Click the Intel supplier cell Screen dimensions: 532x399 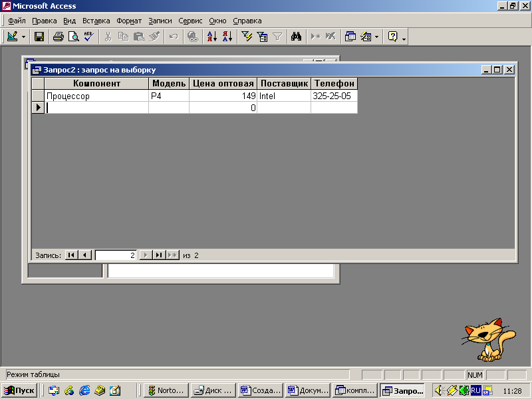coord(284,96)
